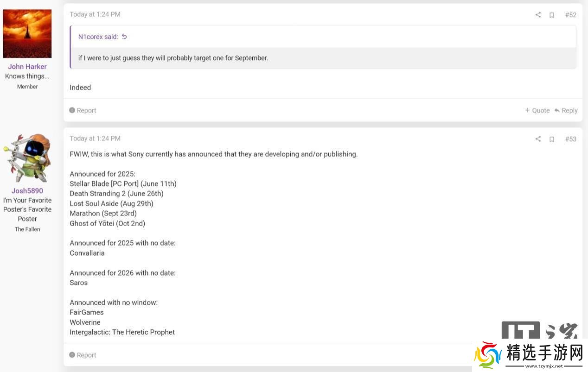The width and height of the screenshot is (588, 372).
Task: Open John Harker's avatar image
Action: 27,33
